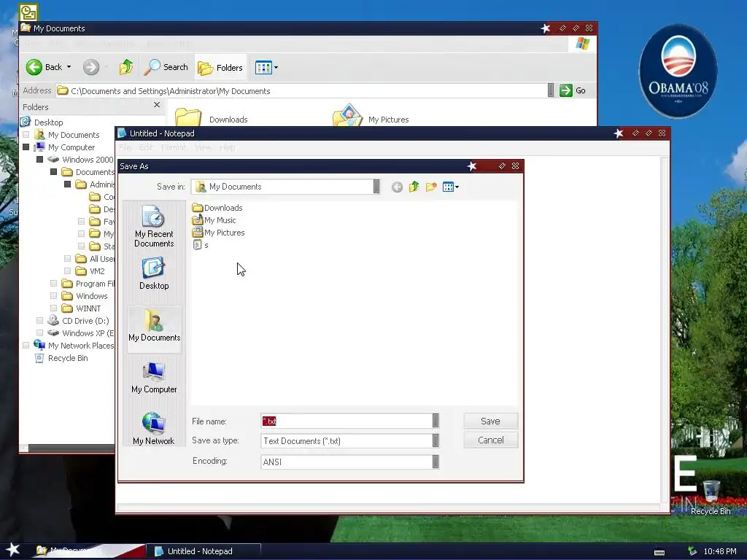Image resolution: width=747 pixels, height=560 pixels.
Task: Collapse My Computer node in folder tree
Action: [26, 147]
